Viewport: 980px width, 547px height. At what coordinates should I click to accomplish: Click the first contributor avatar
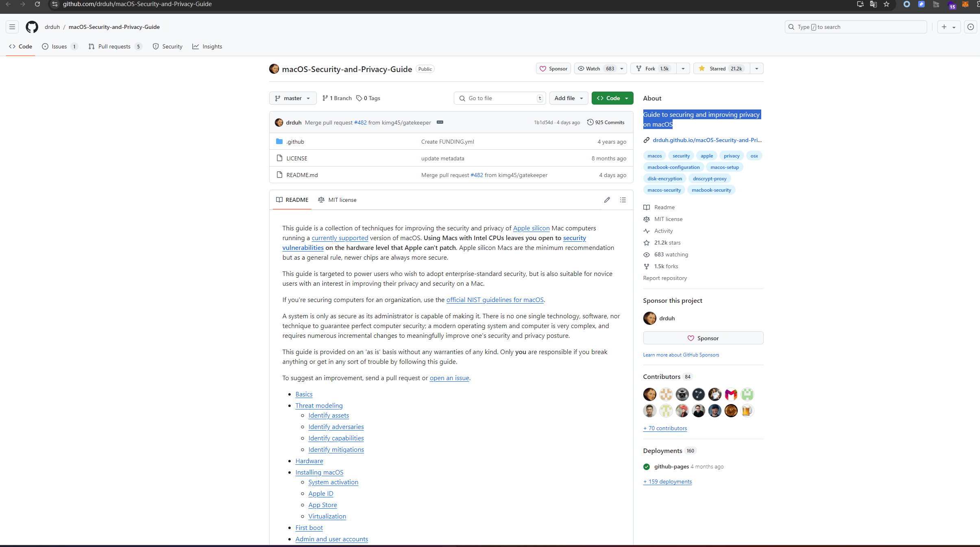coord(649,394)
